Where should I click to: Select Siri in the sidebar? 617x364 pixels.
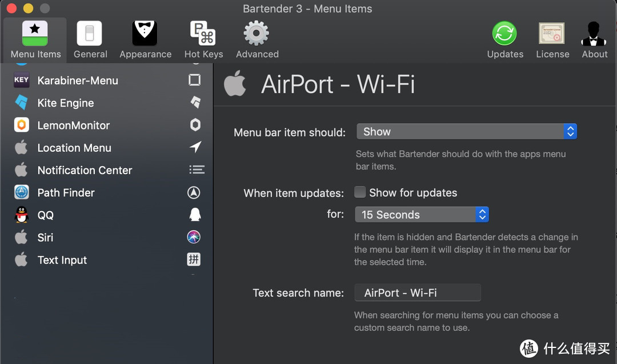click(x=107, y=237)
